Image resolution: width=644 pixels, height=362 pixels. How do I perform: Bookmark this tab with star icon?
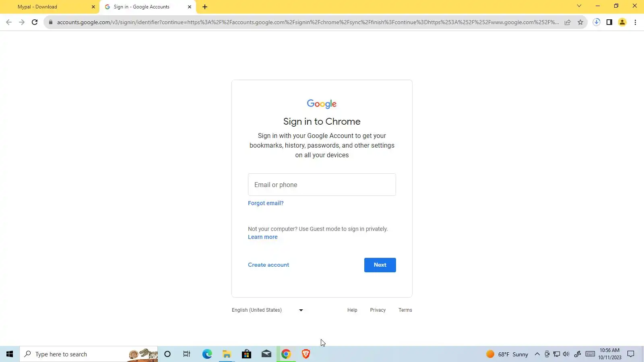click(x=580, y=22)
